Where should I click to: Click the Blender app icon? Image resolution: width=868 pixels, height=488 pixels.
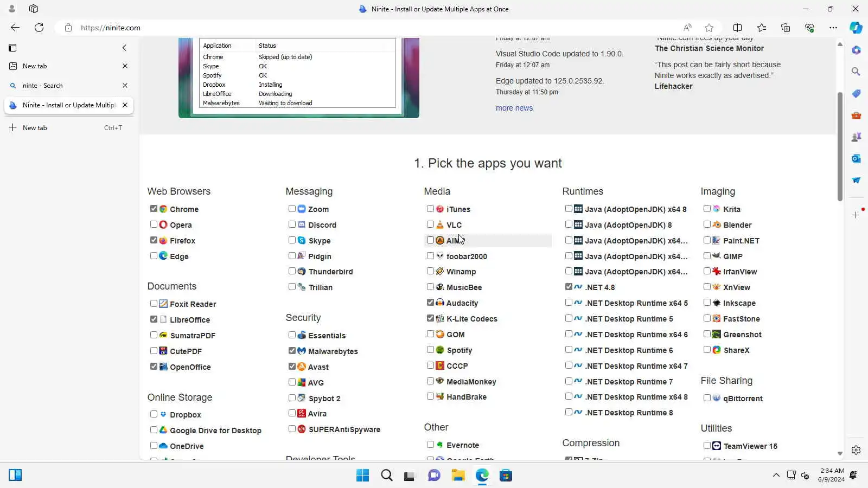[717, 224]
